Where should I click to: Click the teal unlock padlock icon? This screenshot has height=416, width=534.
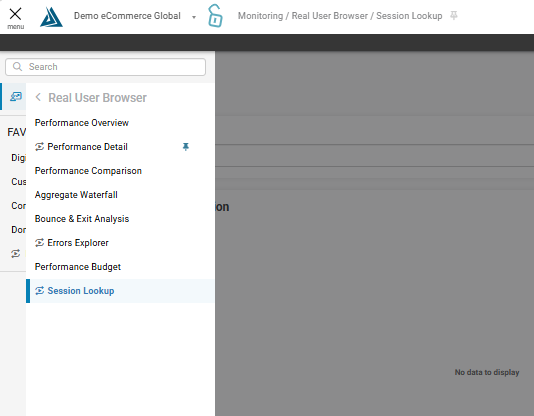tap(215, 16)
